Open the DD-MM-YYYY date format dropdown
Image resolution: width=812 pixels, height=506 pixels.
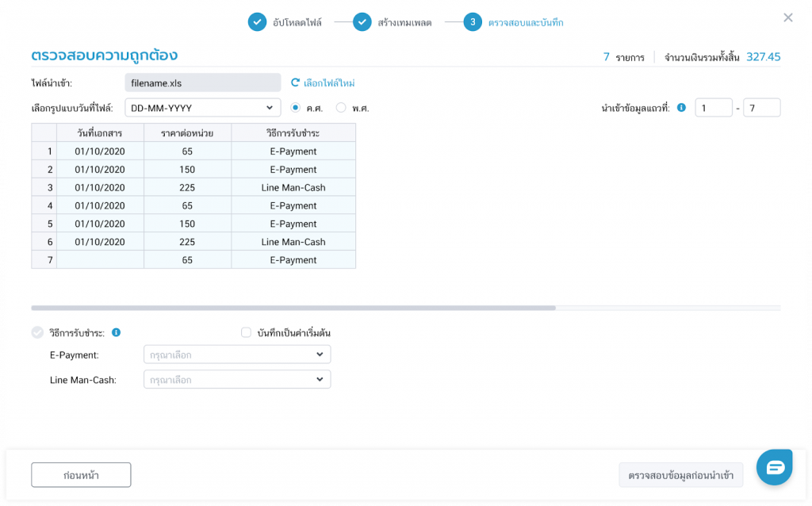point(203,107)
